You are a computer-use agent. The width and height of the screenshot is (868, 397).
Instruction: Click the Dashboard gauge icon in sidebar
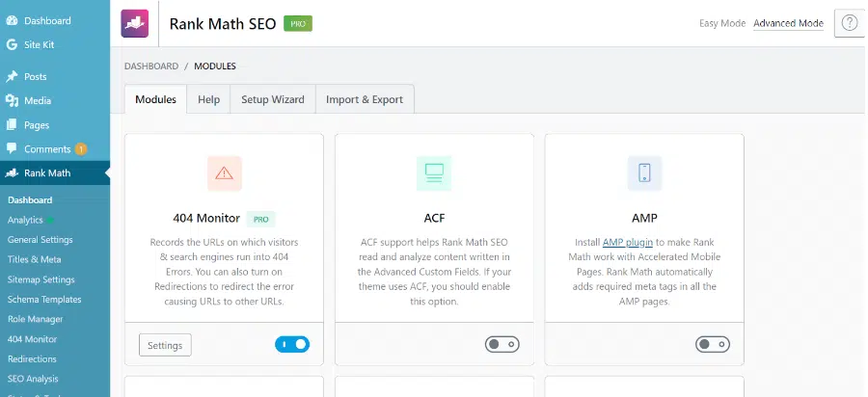click(12, 20)
